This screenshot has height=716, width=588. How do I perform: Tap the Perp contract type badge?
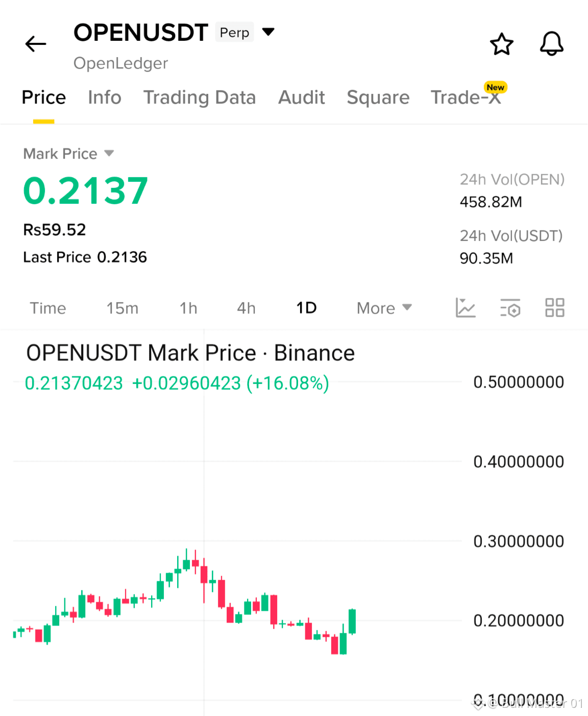coord(234,32)
